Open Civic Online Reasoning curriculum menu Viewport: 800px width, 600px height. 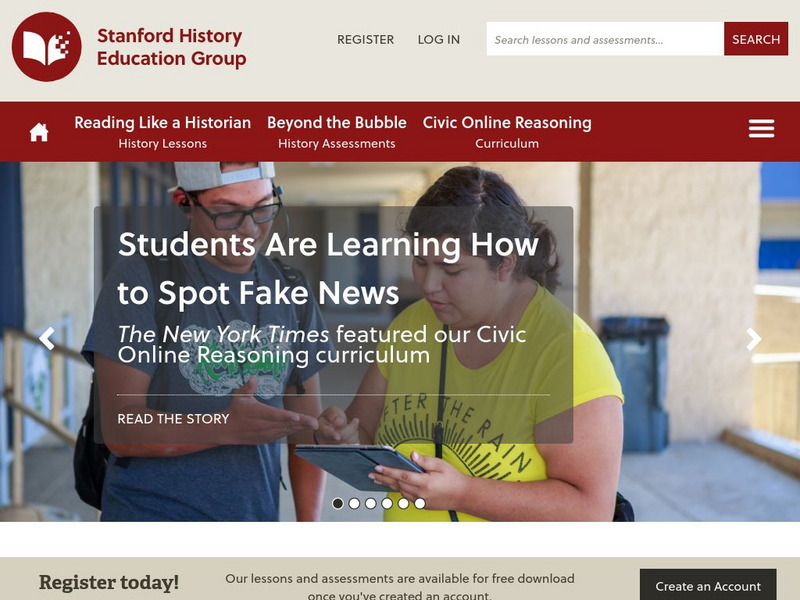click(x=507, y=132)
